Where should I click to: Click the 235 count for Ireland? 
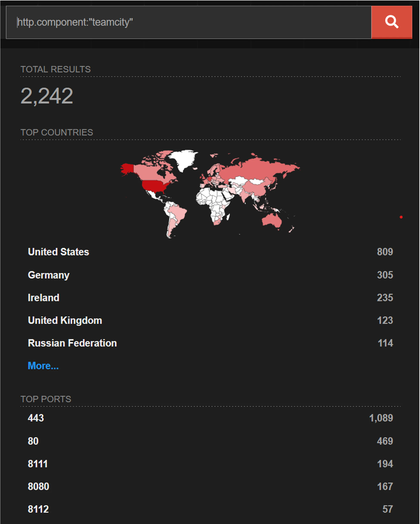(x=385, y=298)
